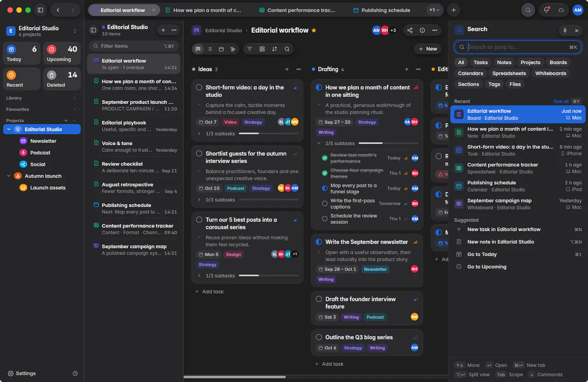Switch to the calendar view layout
The height and width of the screenshot is (382, 588).
coord(221,49)
